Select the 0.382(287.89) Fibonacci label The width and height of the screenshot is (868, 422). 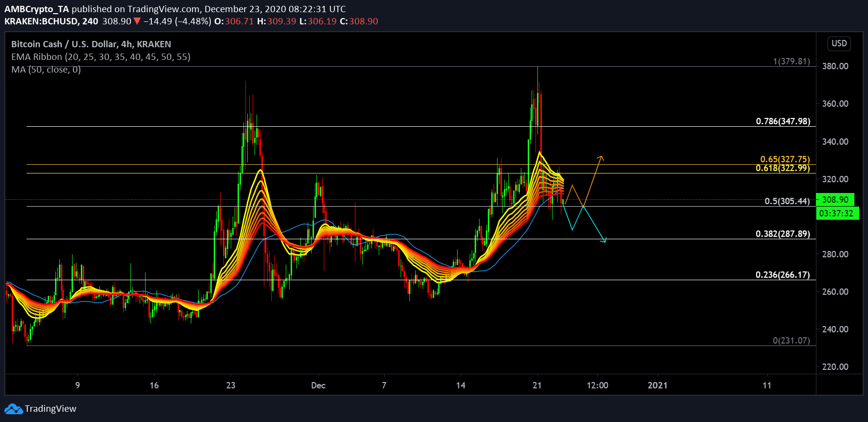point(783,234)
